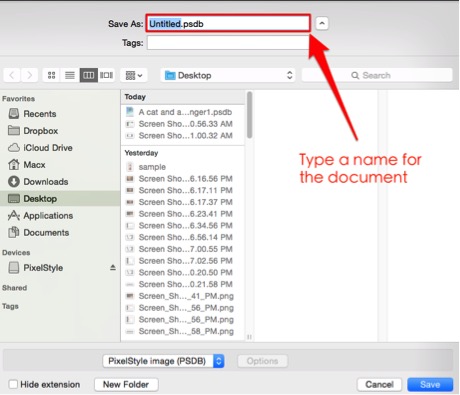Select 'Screen Sho...6.16.56 PM' file
This screenshot has width=460, height=395.
pos(183,178)
